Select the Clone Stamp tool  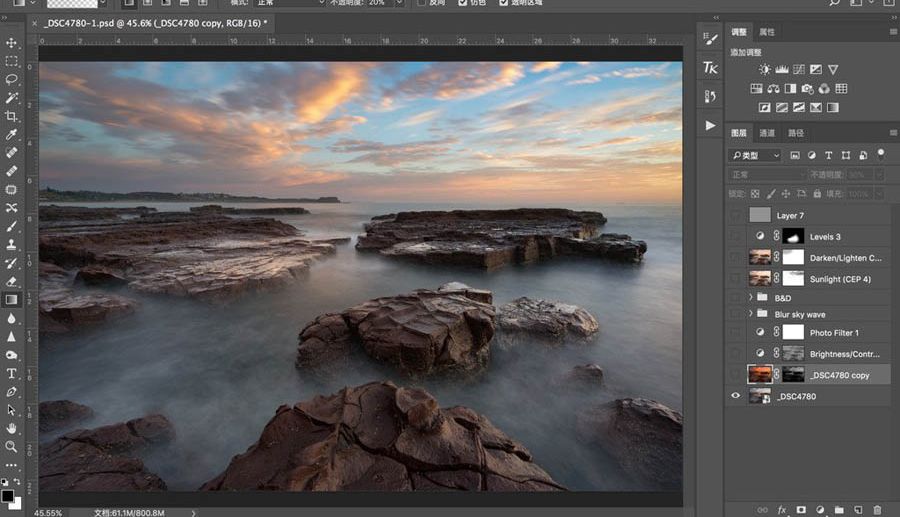tap(11, 244)
